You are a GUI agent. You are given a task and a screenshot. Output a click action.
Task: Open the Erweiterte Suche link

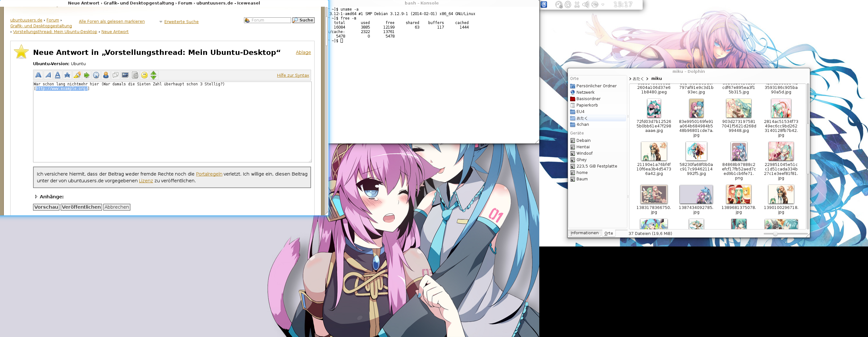point(181,22)
